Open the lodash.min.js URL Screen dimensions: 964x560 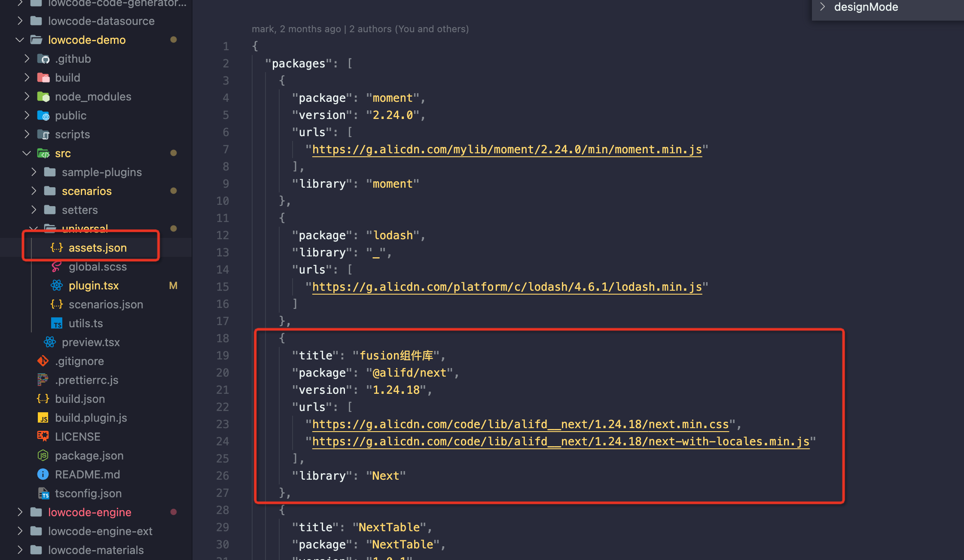click(x=507, y=286)
